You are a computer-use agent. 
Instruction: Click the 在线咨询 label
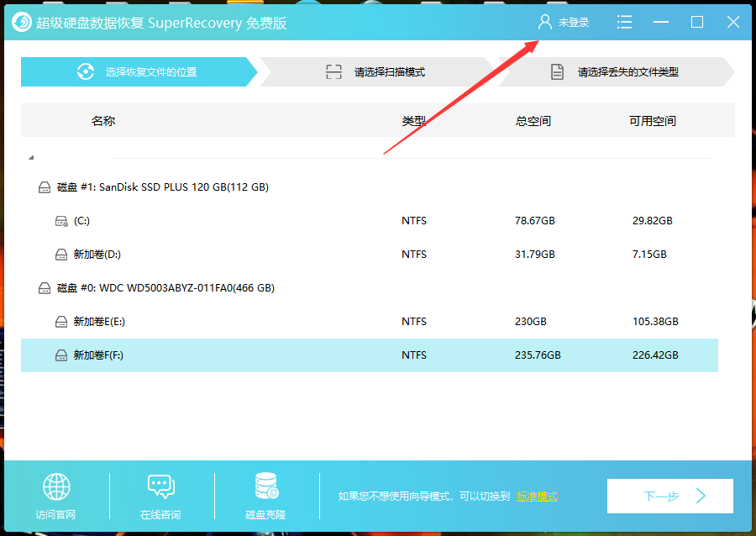coord(160,515)
